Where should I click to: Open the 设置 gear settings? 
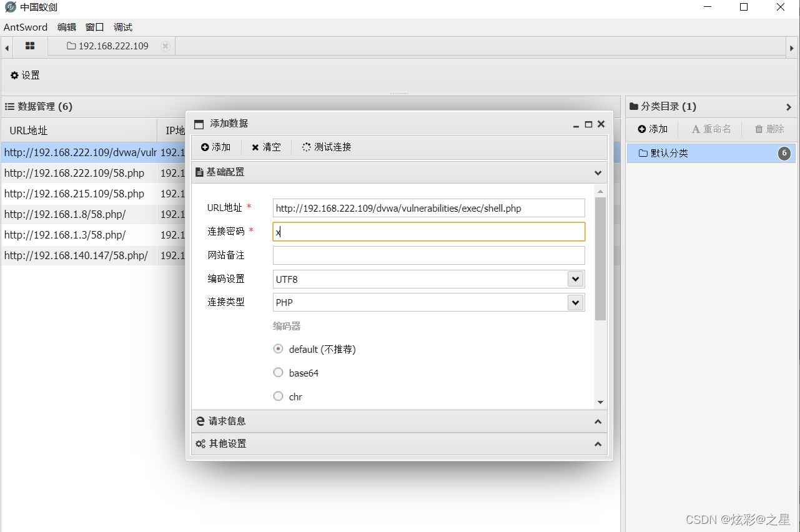pos(25,75)
